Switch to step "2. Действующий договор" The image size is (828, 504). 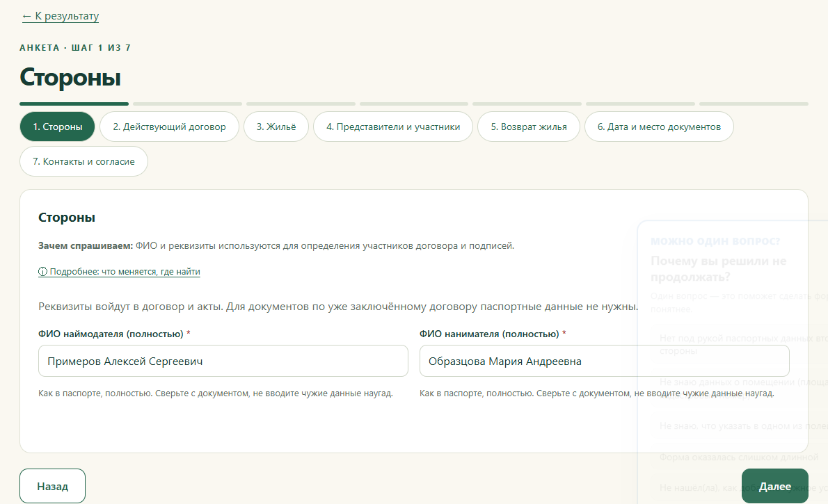(169, 127)
